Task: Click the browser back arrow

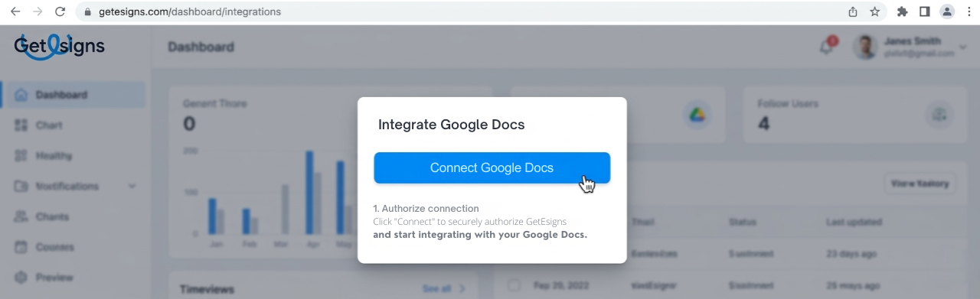Action: click(x=15, y=11)
